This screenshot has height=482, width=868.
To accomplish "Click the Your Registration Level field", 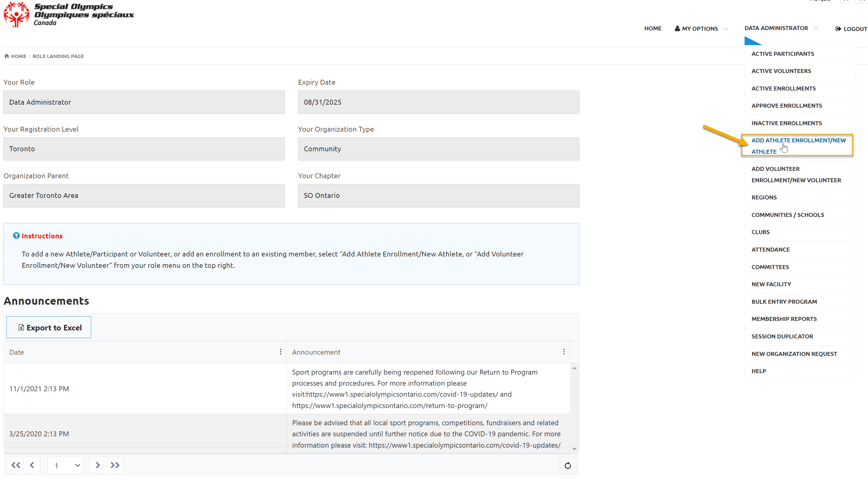I will [x=144, y=149].
